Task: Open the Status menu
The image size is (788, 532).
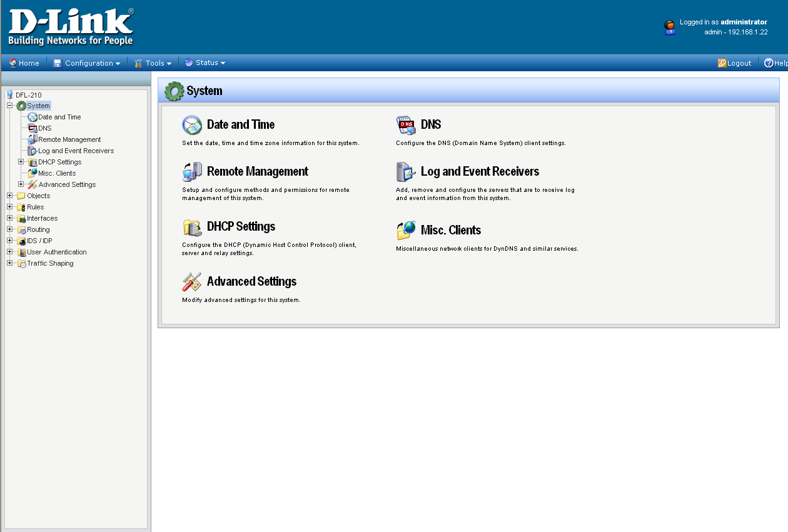Action: 205,63
